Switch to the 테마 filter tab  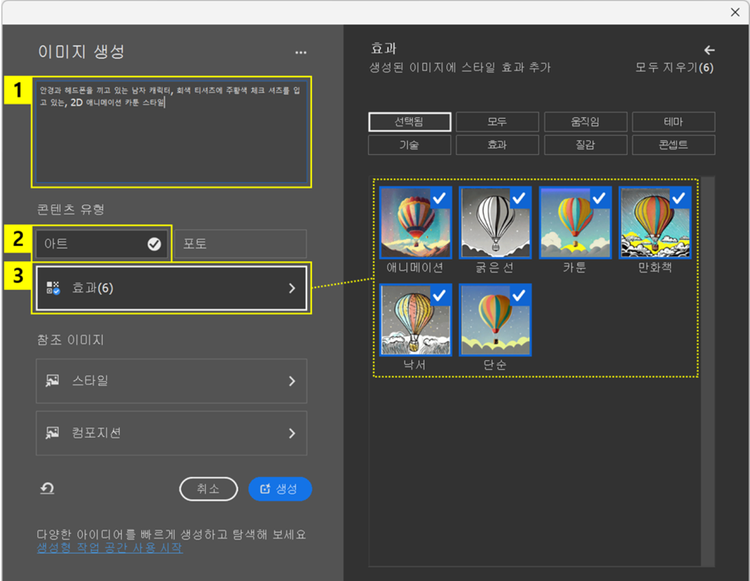pos(673,121)
